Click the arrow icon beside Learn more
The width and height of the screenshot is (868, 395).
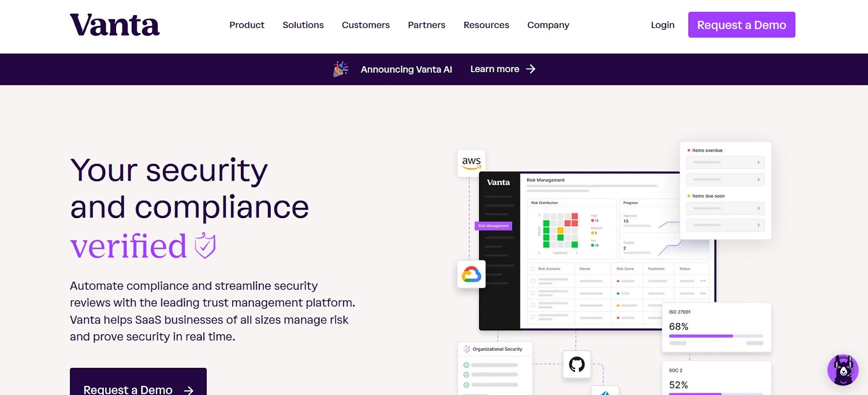point(531,69)
